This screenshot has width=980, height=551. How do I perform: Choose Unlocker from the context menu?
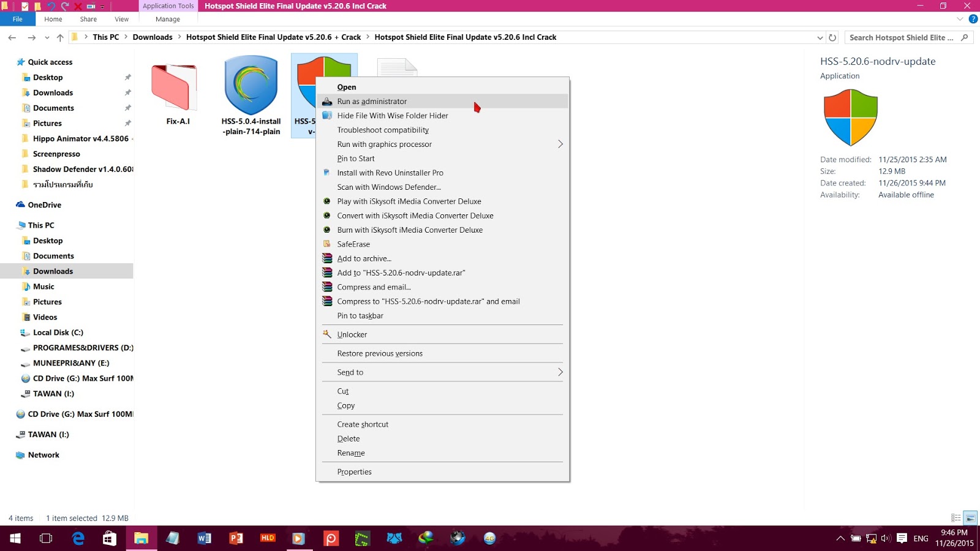pos(442,334)
